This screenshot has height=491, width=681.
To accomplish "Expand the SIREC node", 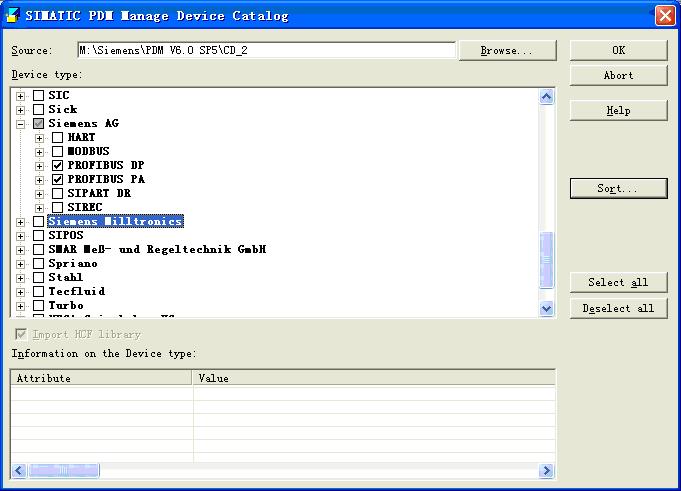I will point(40,208).
